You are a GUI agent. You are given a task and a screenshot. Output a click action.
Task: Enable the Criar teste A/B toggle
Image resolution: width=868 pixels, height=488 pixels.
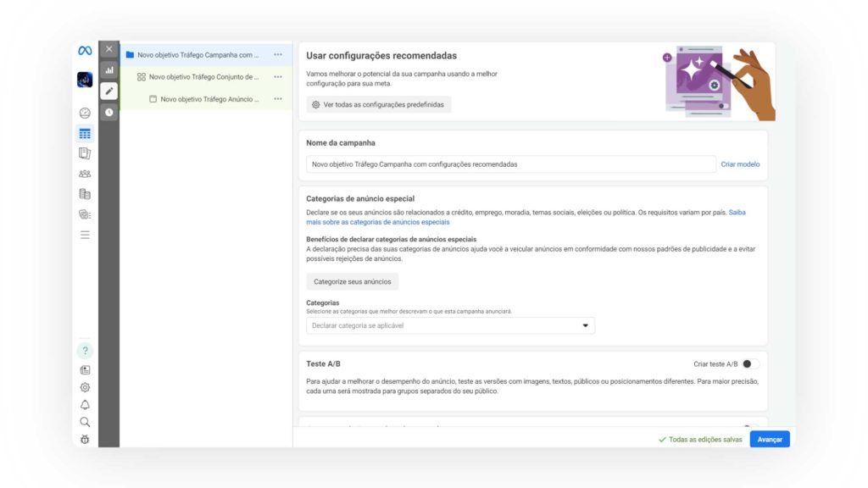click(x=750, y=364)
